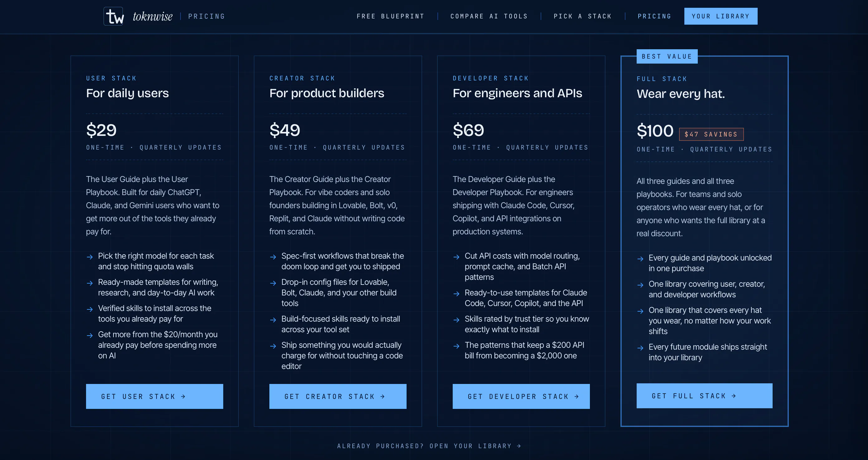Click arrow beside 'Verified skills to install'
868x460 pixels.
pyautogui.click(x=89, y=309)
